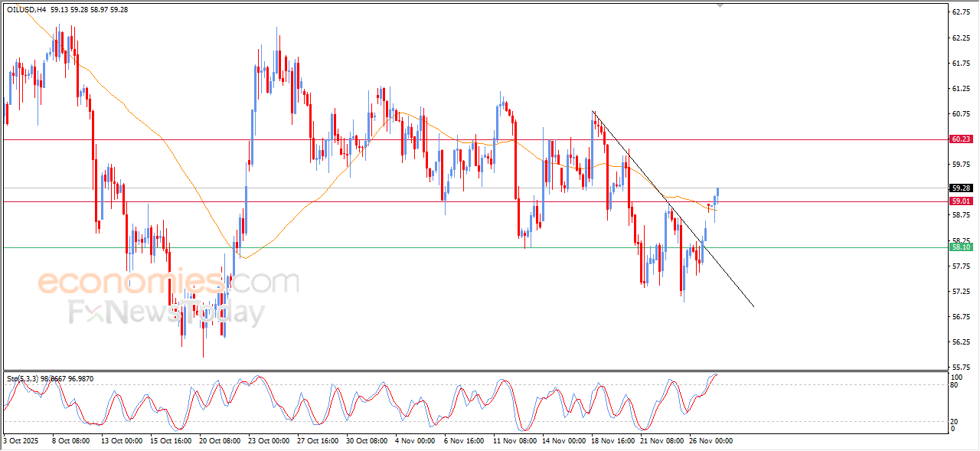Click the 62.75 price axis value
980x451 pixels.
(962, 12)
